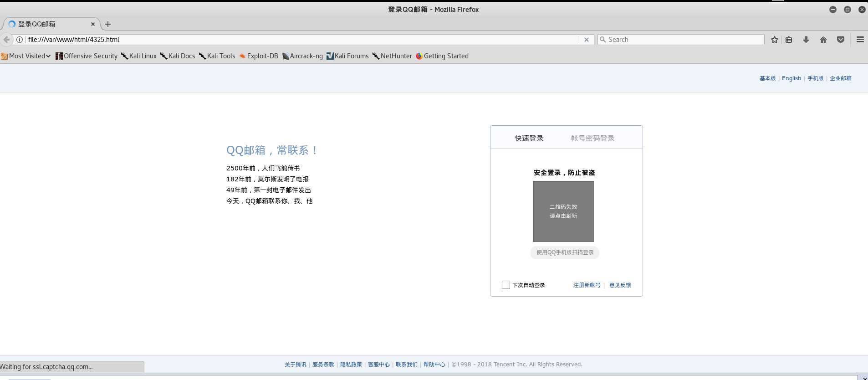Open the 企业邮箱 link
The image size is (868, 380).
click(x=841, y=78)
